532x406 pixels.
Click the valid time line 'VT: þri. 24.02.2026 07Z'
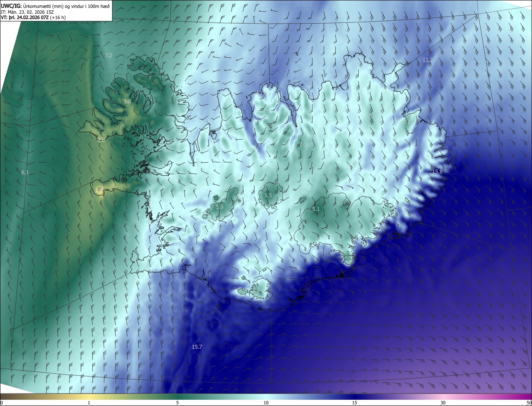(x=25, y=17)
